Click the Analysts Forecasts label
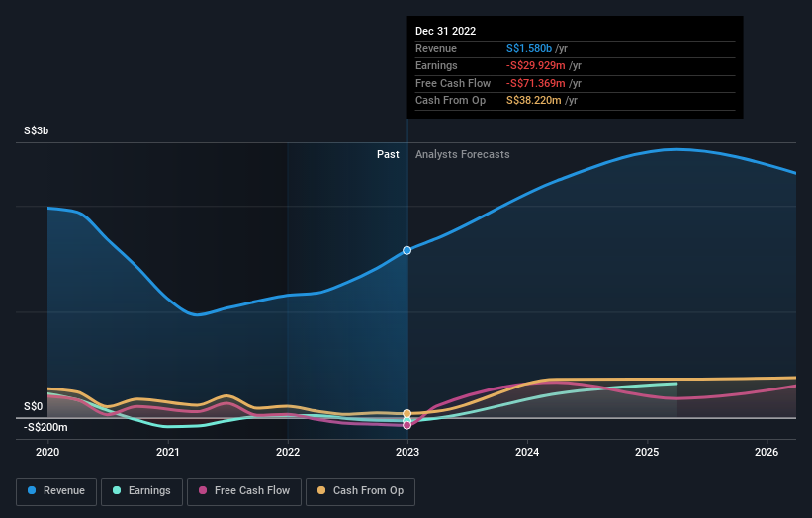Viewport: 812px width, 518px height. click(x=463, y=154)
